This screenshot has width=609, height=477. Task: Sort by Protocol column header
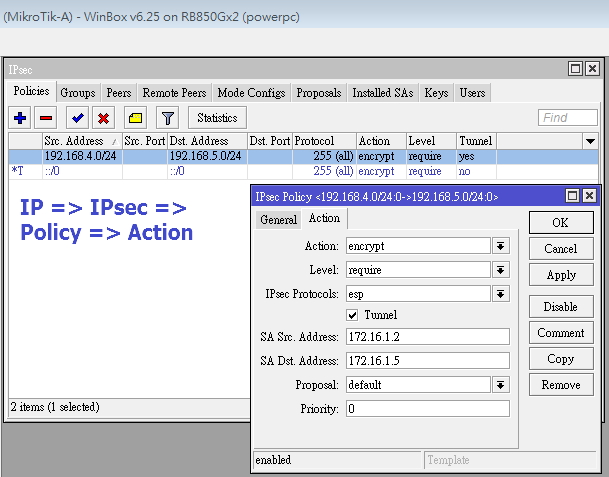tap(324, 141)
